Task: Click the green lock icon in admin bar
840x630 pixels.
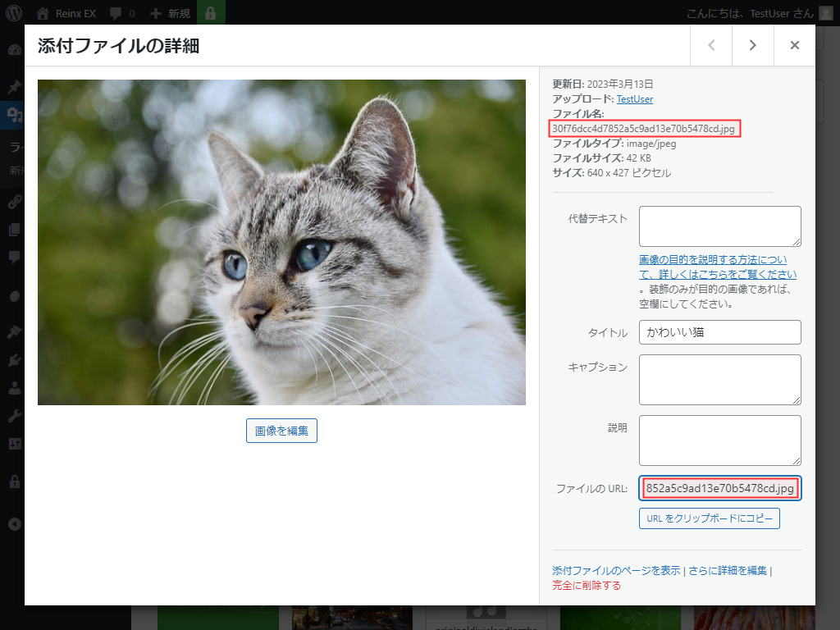Action: (211, 13)
